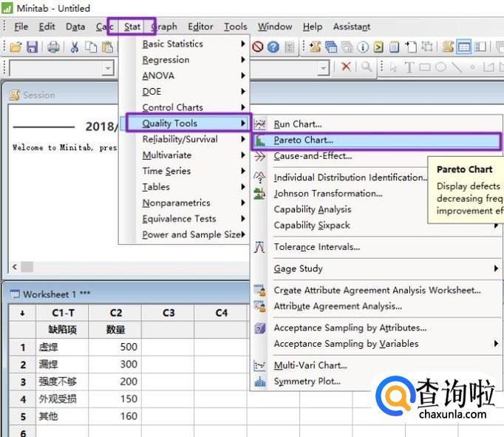Click the Show ReportPad notepad icon
This screenshot has height=437, width=504.
(x=394, y=47)
